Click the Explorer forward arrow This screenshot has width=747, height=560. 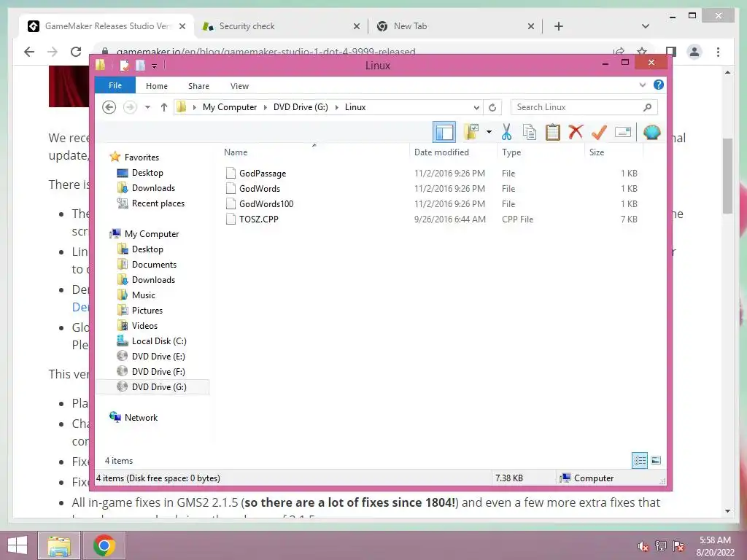point(130,107)
